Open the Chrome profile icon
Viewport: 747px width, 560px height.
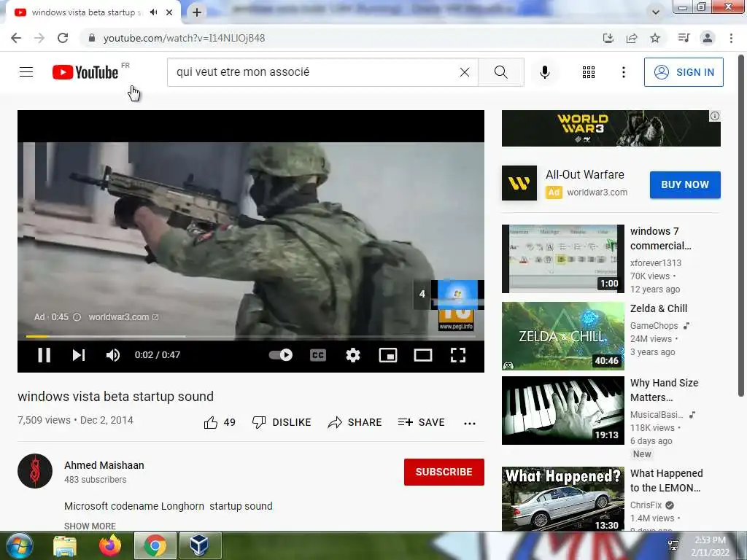point(708,38)
